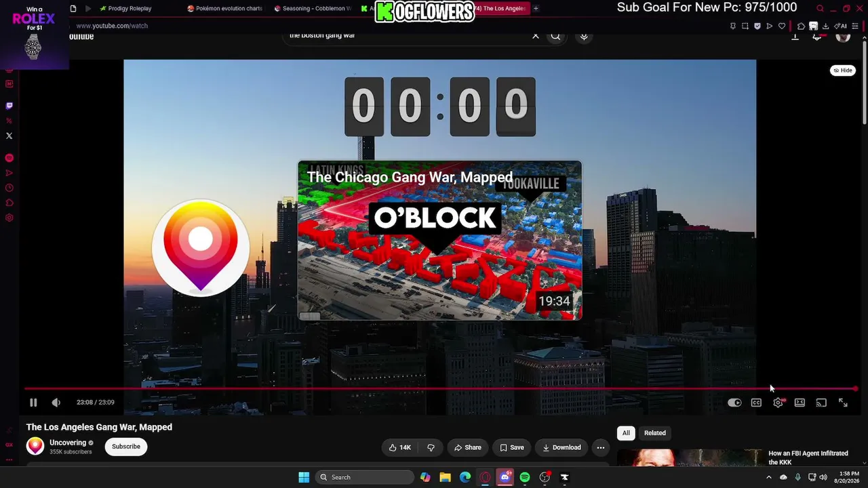Pause the video playback
The height and width of the screenshot is (488, 868).
33,403
